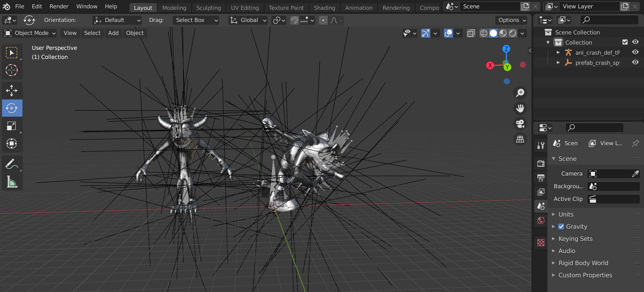Switch perspective/orthographic grid icon
Viewport: 644px width, 292px height.
tap(520, 139)
